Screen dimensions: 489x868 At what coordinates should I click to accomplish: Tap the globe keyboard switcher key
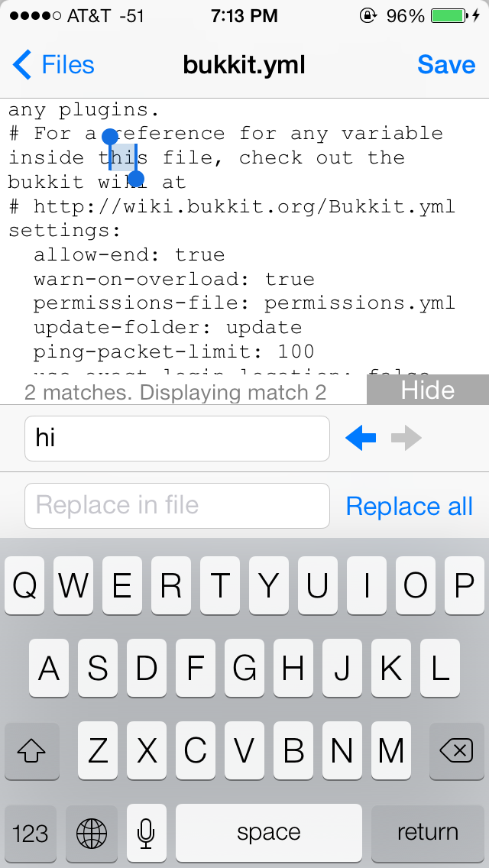[x=92, y=832]
